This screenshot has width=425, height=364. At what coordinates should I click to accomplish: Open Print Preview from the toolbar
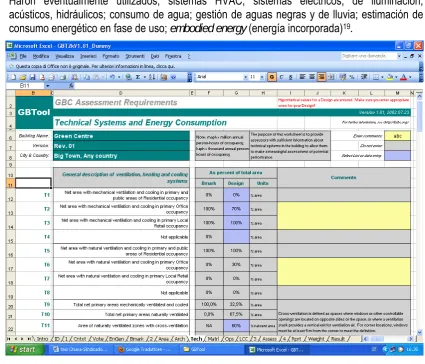click(63, 77)
